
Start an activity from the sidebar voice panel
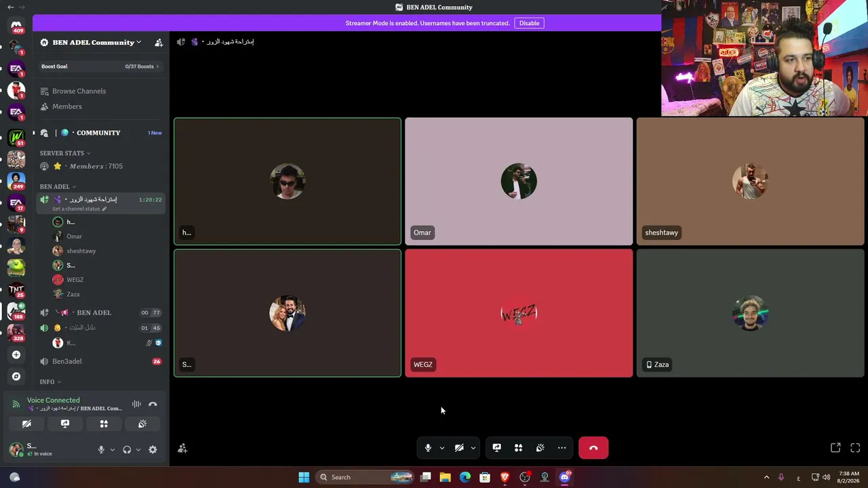(104, 424)
